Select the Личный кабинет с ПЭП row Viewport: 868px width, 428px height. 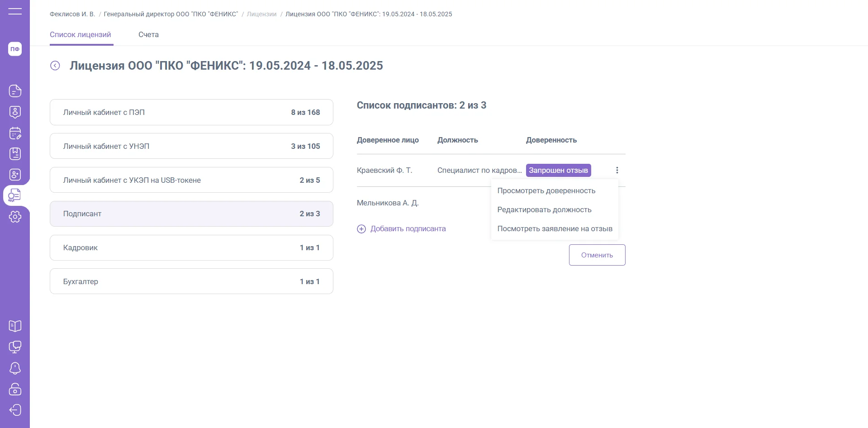point(191,112)
